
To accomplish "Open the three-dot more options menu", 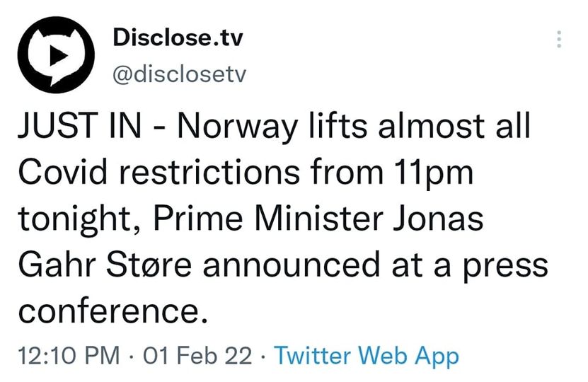I will point(560,39).
